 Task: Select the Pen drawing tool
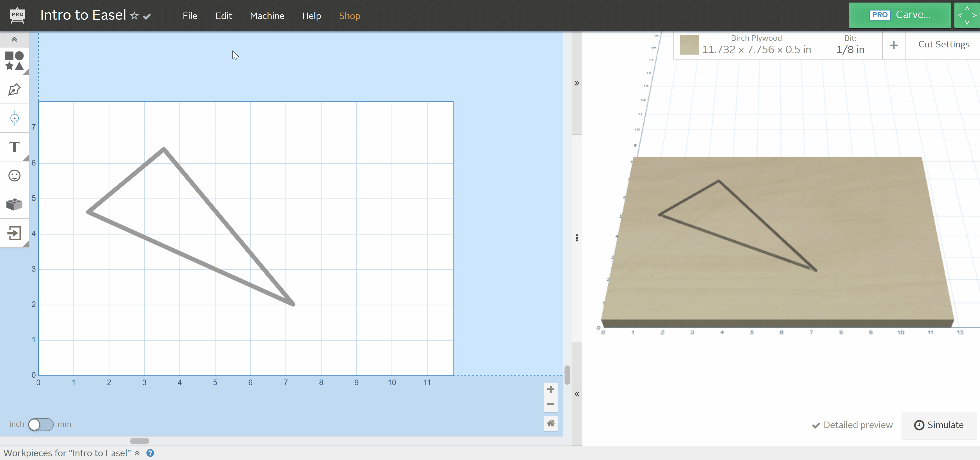14,89
